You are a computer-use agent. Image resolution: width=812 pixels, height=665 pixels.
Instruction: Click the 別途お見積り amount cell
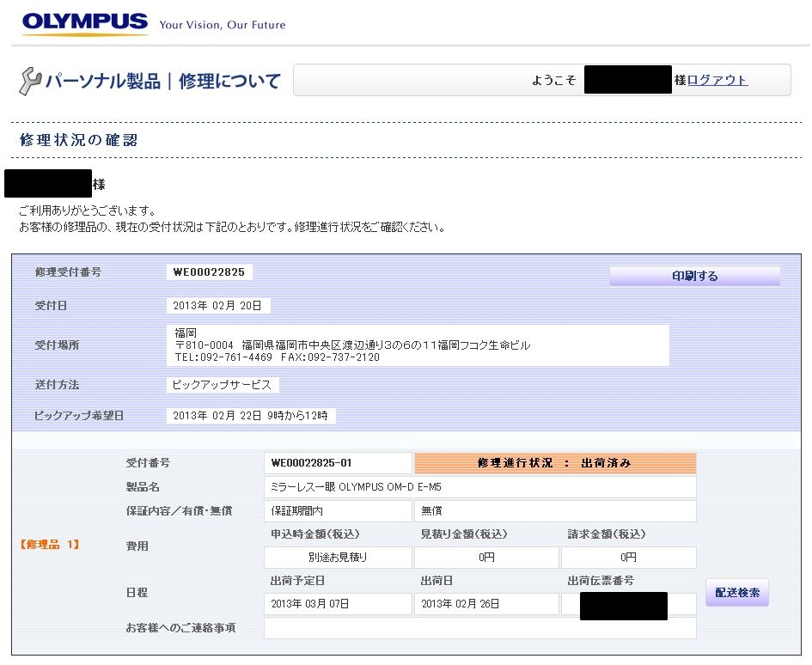click(338, 558)
